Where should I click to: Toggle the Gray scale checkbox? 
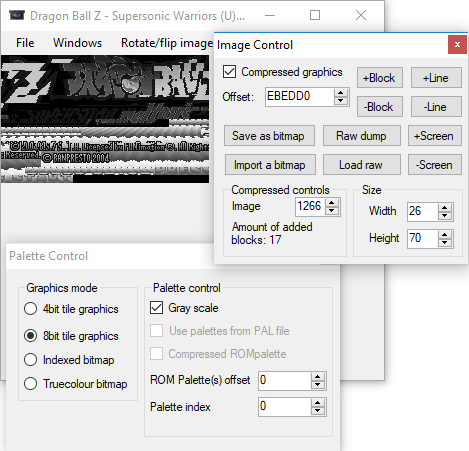[x=156, y=308]
